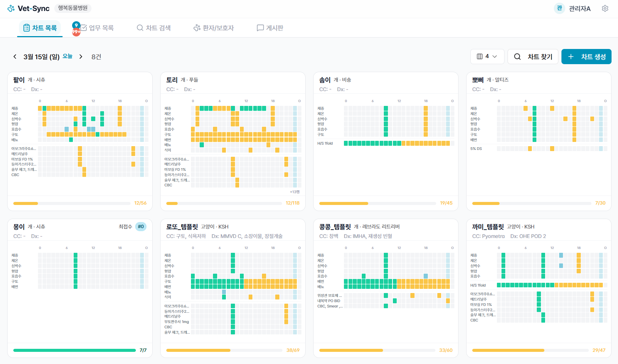This screenshot has width=618, height=364.
Task: Select the 최접수 #0 badge on 몽이 card
Action: tap(141, 226)
